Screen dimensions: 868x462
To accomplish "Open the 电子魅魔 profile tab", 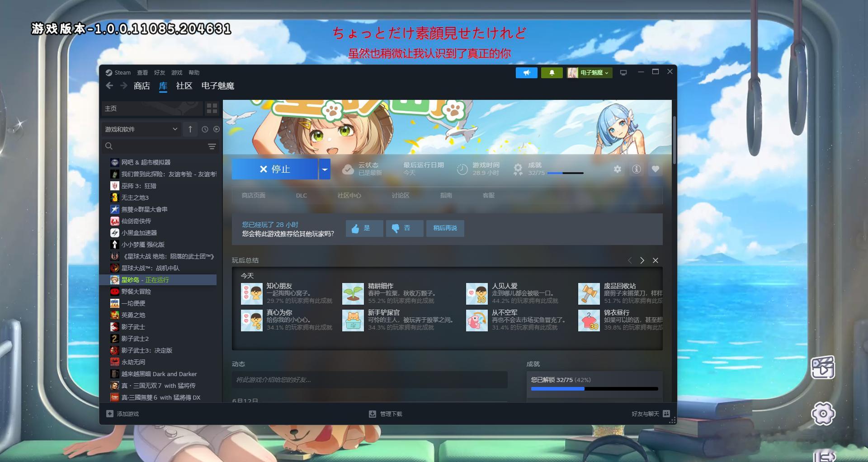I will pos(217,86).
